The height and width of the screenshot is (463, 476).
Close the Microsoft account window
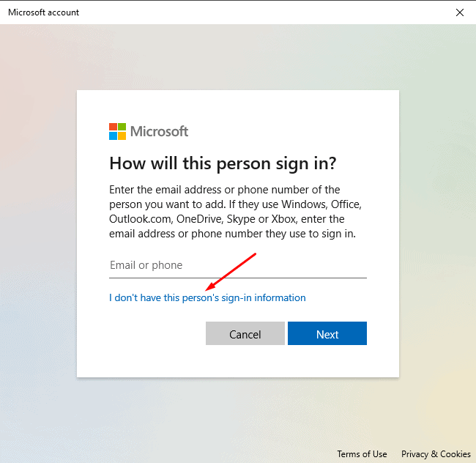pyautogui.click(x=460, y=12)
